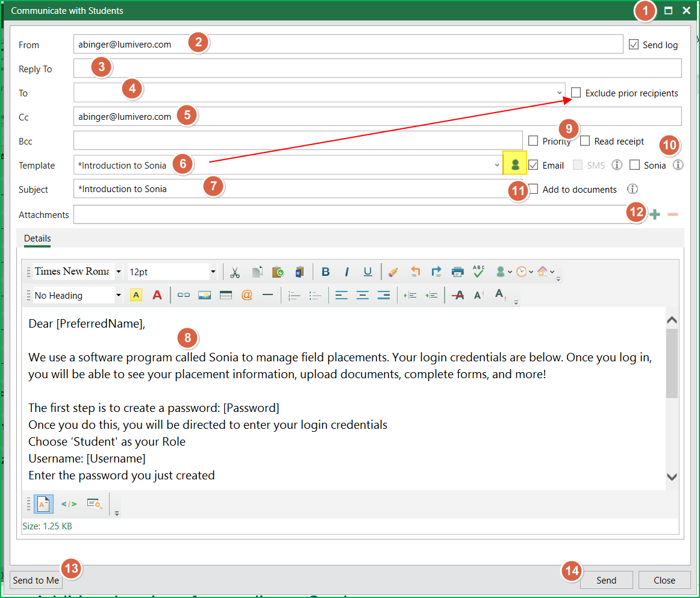Center align the text
Image resolution: width=700 pixels, height=598 pixels.
click(x=363, y=296)
